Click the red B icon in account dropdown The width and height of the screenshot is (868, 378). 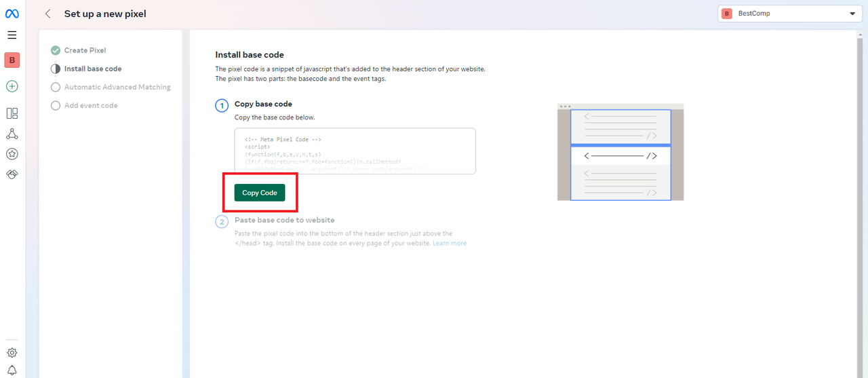727,14
